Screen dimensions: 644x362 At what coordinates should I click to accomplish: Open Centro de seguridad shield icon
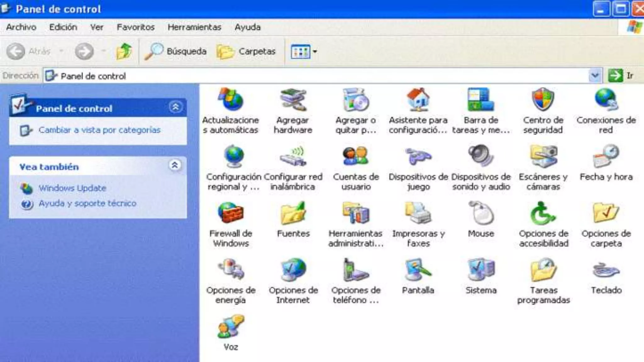coord(543,100)
